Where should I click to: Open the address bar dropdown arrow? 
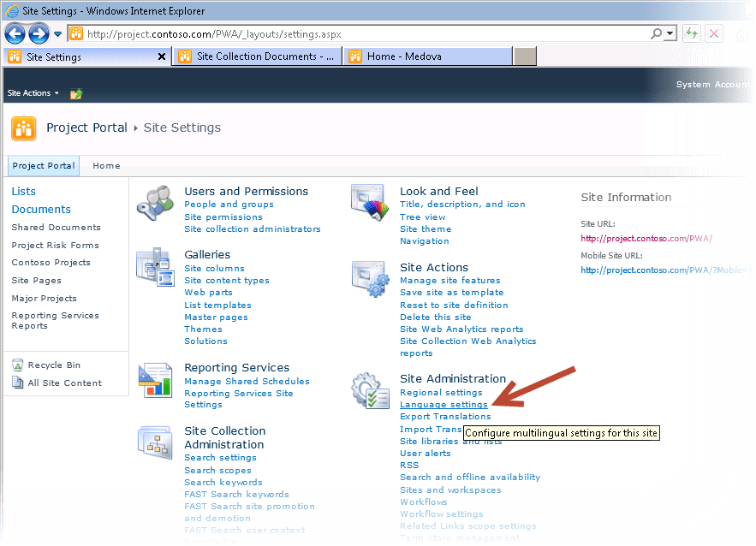57,34
